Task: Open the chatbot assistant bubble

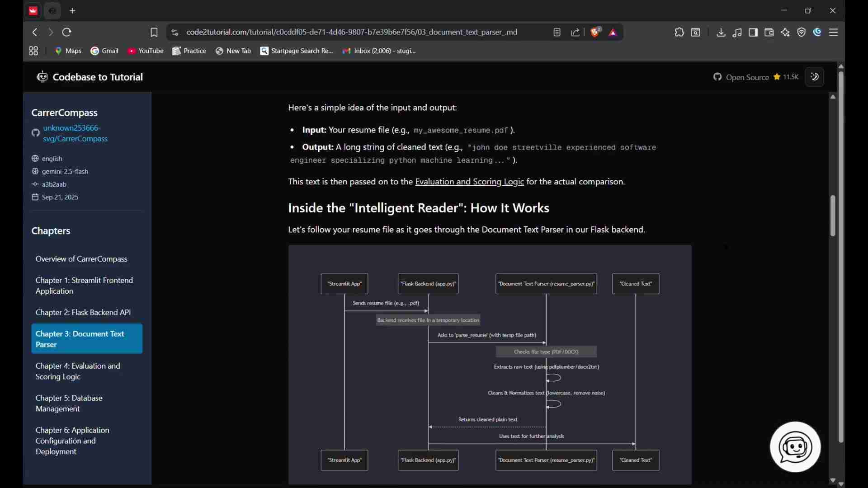Action: coord(795,447)
